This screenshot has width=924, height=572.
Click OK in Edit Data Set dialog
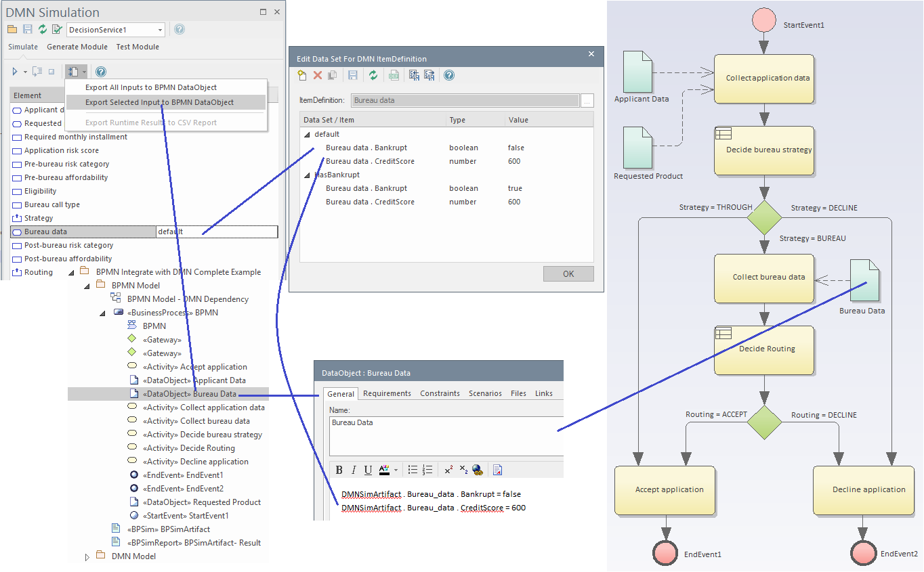(568, 273)
